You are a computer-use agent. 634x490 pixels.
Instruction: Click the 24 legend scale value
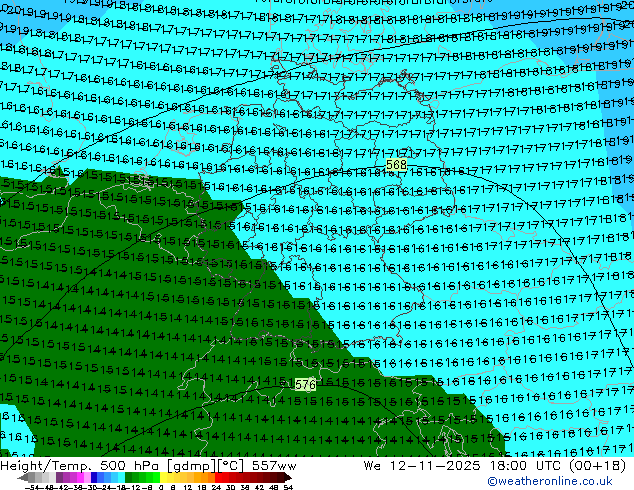(216, 487)
